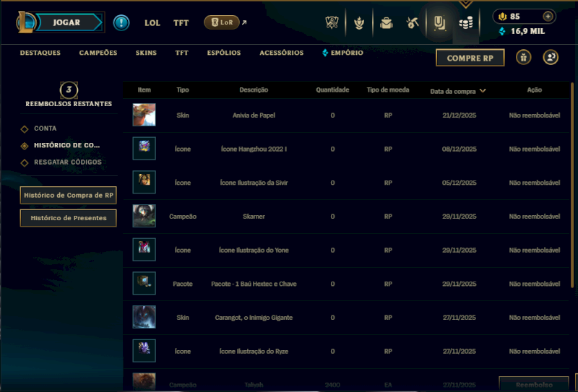The height and width of the screenshot is (392, 578).
Task: Click the League of Legends logo icon
Action: pos(25,22)
